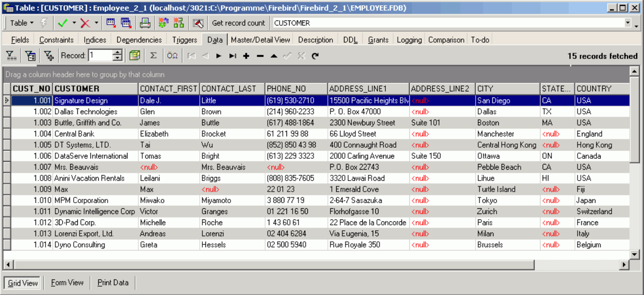Insert a new record with plus icon
The height and width of the screenshot is (295, 644).
coord(246,56)
